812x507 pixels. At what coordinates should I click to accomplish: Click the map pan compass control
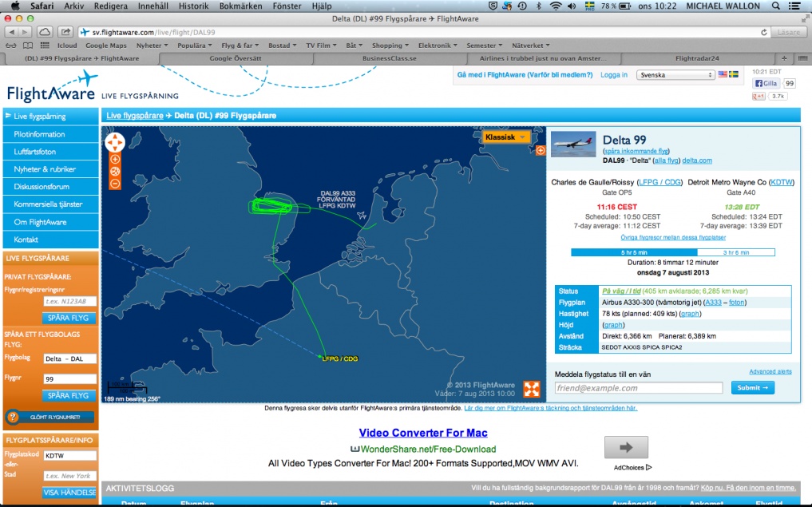pyautogui.click(x=115, y=142)
